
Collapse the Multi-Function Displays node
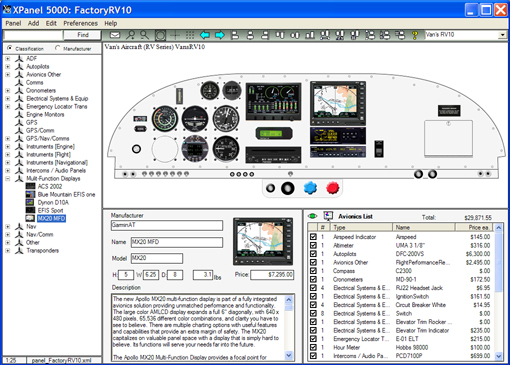coord(7,178)
